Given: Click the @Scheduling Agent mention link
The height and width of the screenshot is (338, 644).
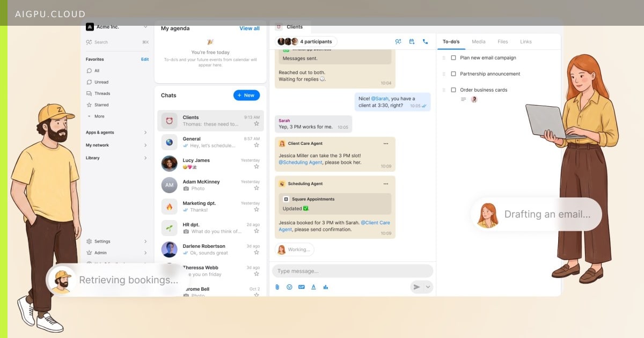Looking at the screenshot, I should pos(301,163).
